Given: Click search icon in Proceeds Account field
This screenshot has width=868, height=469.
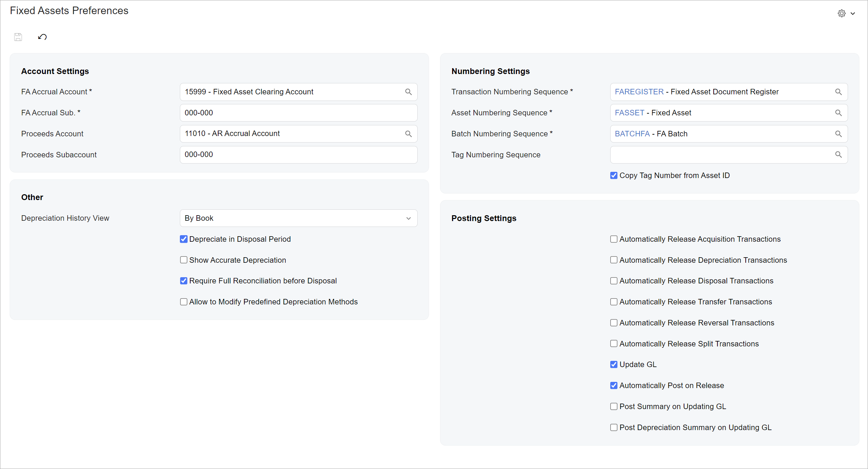Looking at the screenshot, I should [408, 134].
